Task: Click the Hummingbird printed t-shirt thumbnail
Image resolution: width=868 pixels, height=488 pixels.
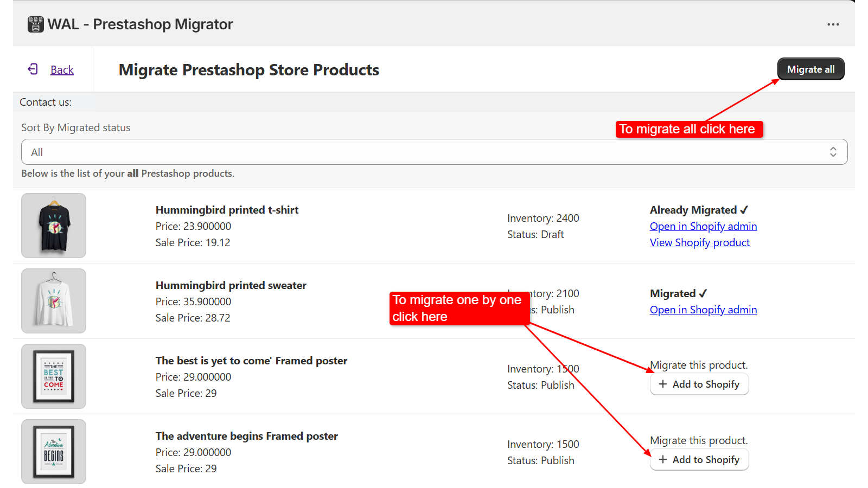Action: 54,226
